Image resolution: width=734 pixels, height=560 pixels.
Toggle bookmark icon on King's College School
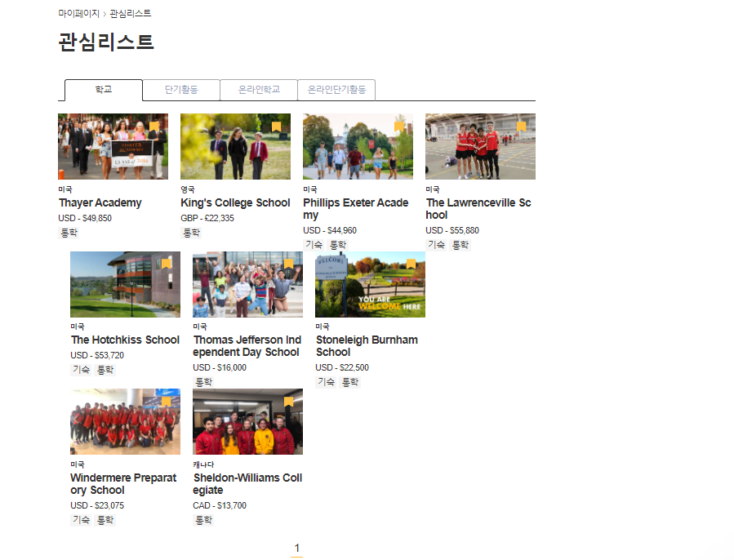coord(277,127)
